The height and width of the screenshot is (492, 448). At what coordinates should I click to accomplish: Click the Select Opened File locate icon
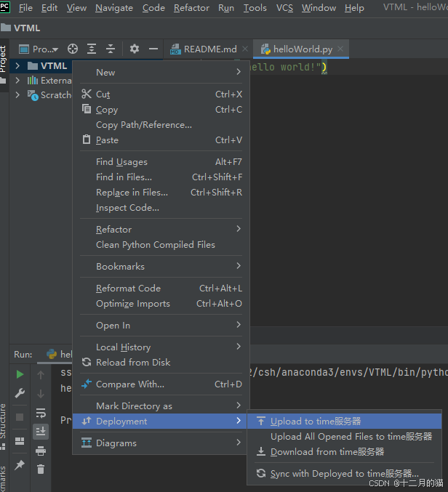pyautogui.click(x=73, y=49)
